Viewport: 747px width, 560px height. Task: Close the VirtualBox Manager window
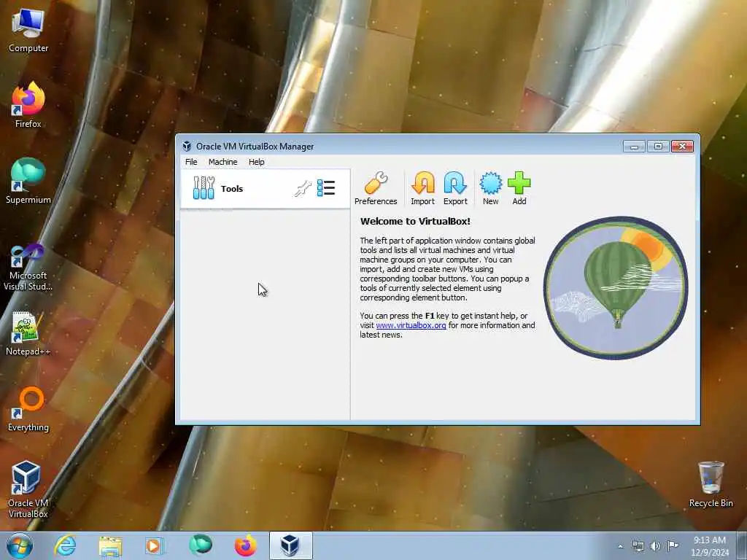682,146
